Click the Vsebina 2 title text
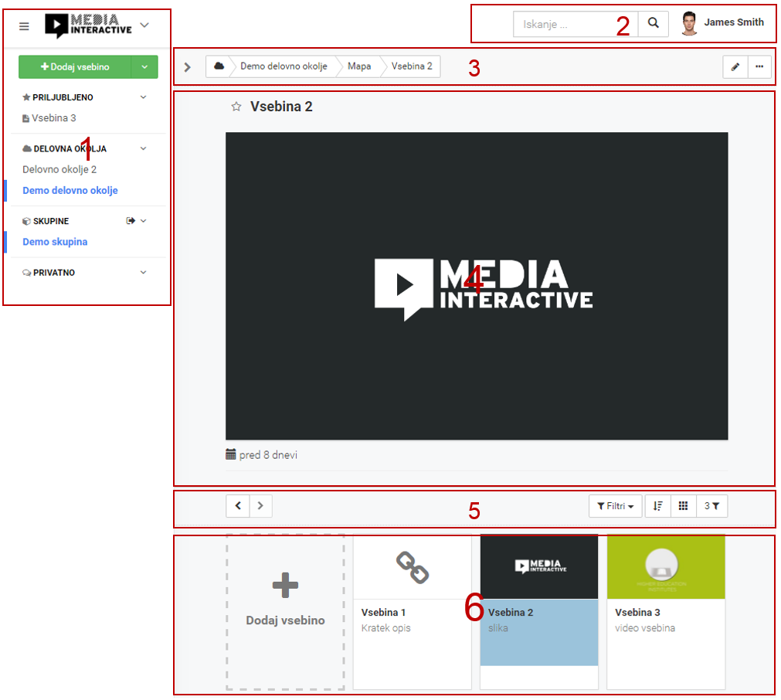781x700 pixels. tap(281, 107)
